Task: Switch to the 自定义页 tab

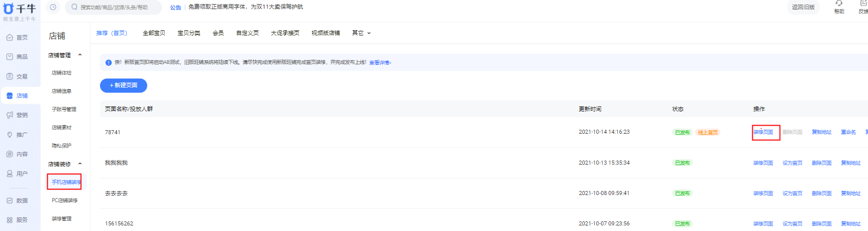Action: 247,33
